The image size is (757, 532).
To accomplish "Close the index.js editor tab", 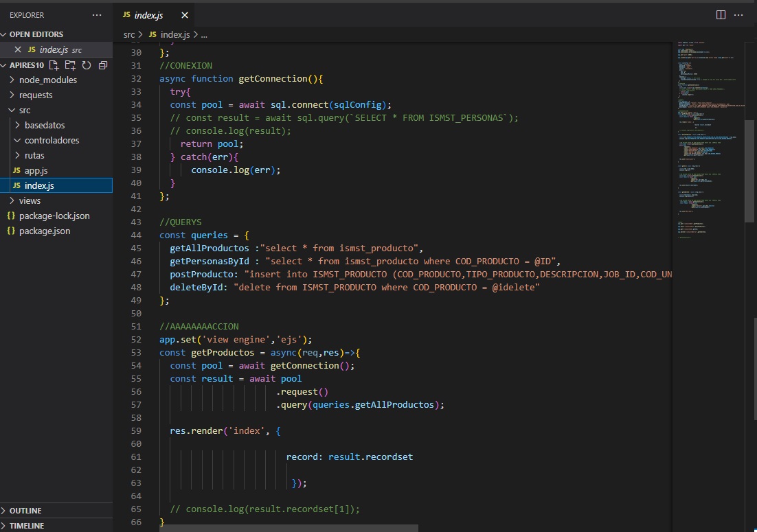I will tap(184, 15).
